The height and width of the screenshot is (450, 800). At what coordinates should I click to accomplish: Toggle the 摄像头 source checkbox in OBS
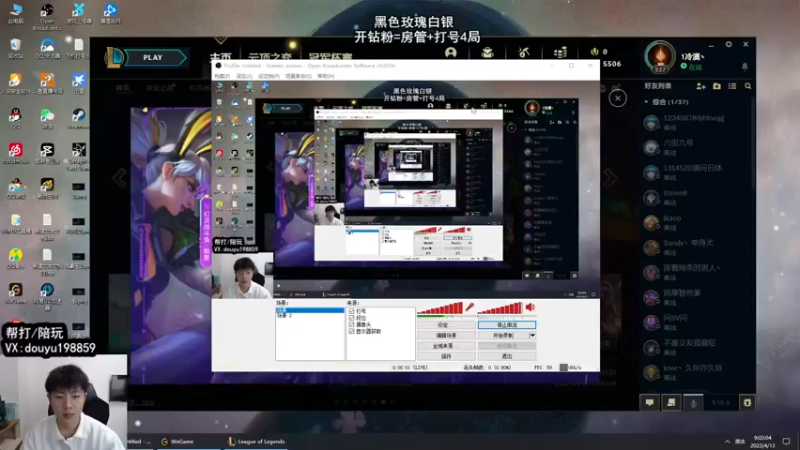(x=352, y=324)
